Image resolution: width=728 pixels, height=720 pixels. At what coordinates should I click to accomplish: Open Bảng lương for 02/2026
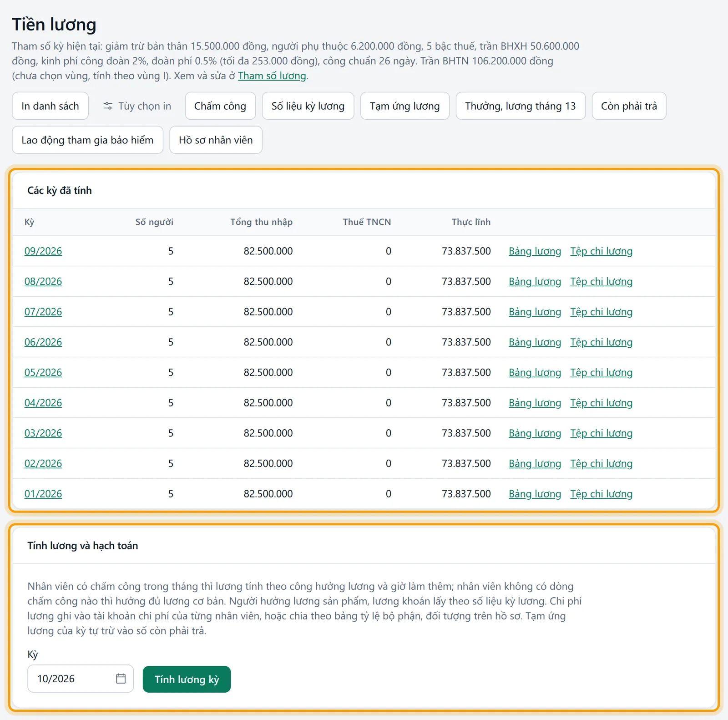pos(535,463)
